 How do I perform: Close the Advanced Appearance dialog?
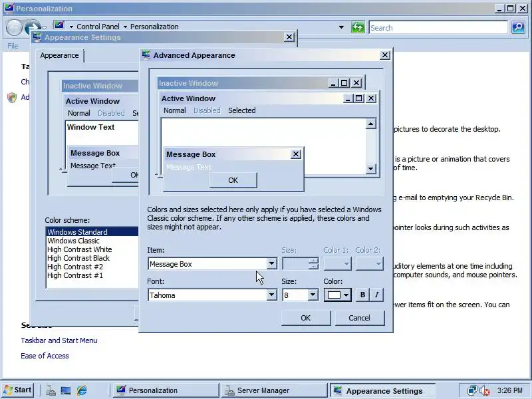coord(385,55)
